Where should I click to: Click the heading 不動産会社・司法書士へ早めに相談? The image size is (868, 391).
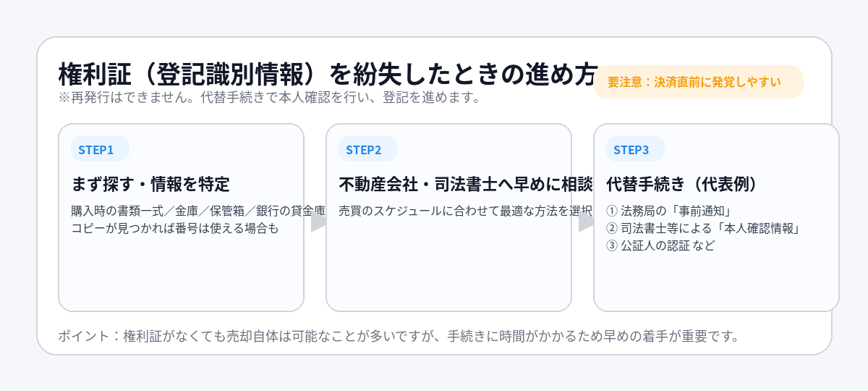(x=463, y=185)
